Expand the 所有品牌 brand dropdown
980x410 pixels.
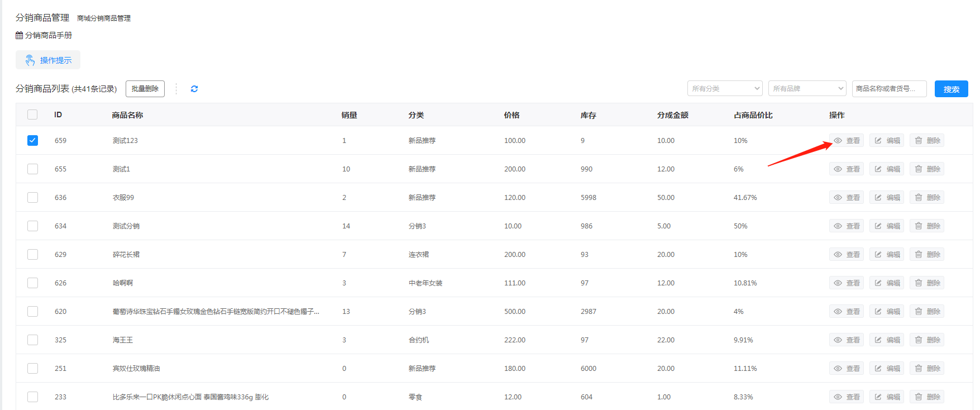pos(807,89)
